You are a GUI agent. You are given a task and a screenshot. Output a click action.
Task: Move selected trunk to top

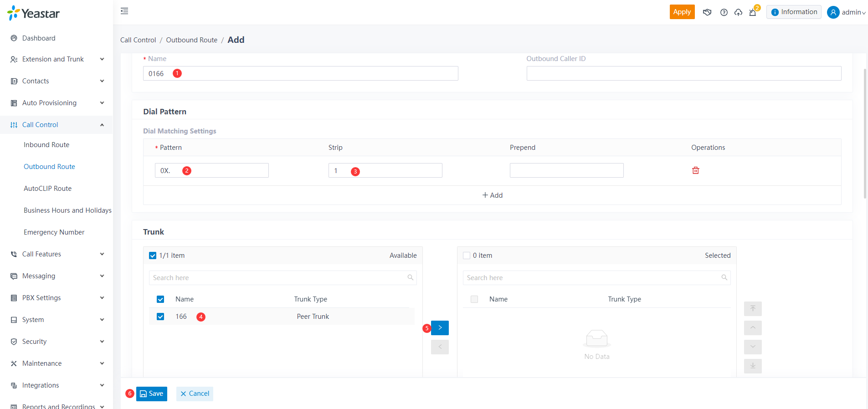pyautogui.click(x=753, y=309)
